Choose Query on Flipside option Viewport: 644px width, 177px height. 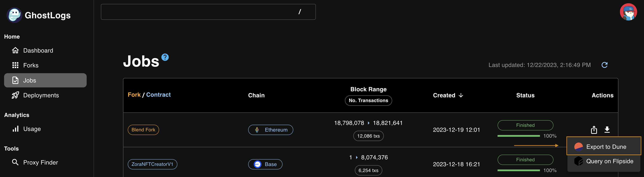(x=610, y=161)
